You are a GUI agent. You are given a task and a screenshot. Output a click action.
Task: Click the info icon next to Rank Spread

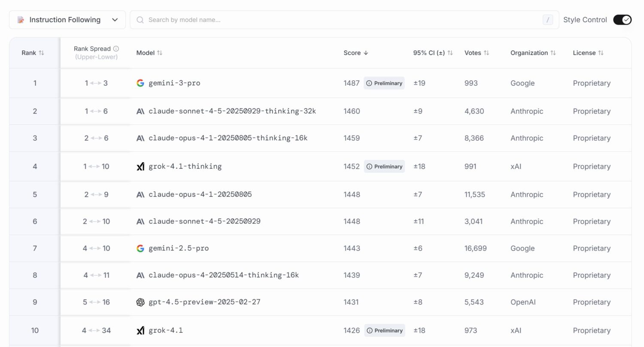coord(116,49)
